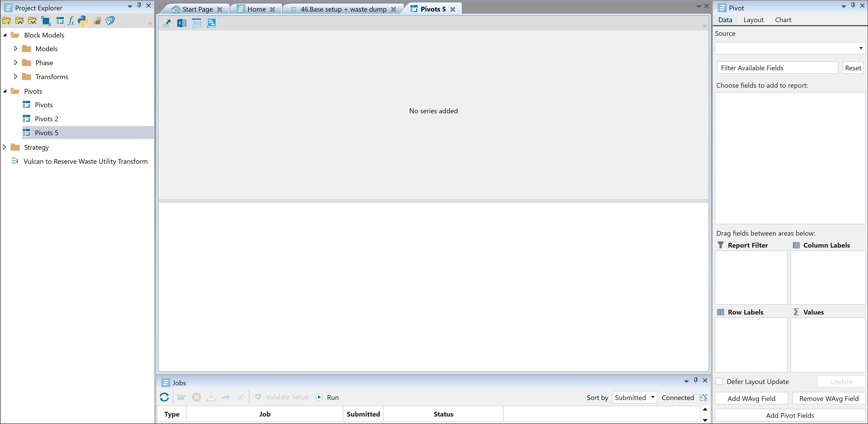Screen dimensions: 868x424
Task: Export pivot to CSV
Action: pyautogui.click(x=167, y=23)
